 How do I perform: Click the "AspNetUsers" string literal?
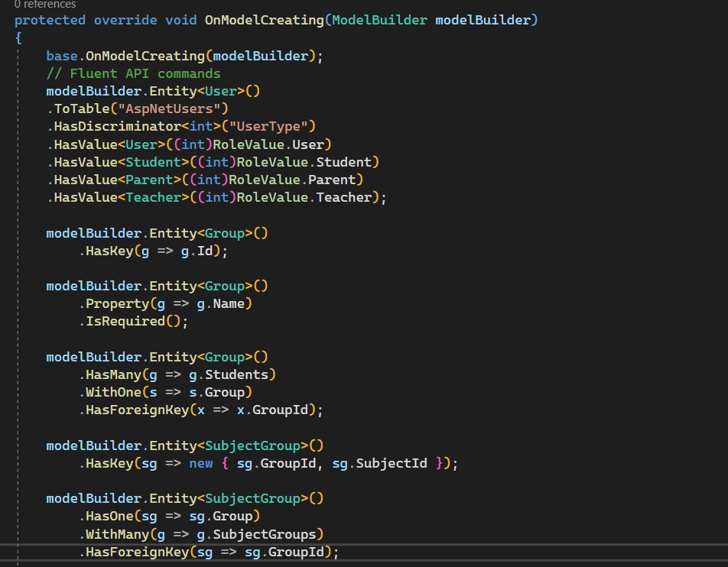[x=168, y=109]
